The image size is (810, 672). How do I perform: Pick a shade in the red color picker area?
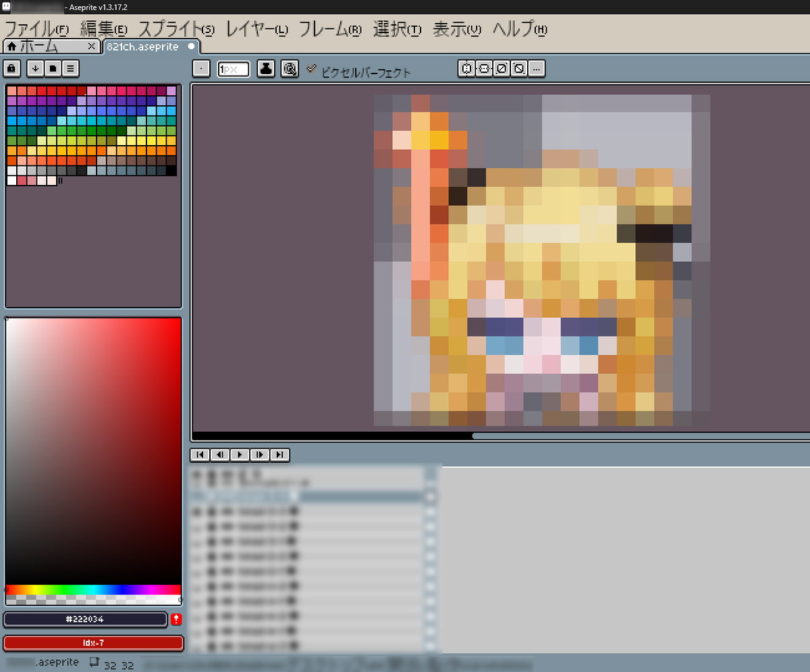tap(93, 451)
